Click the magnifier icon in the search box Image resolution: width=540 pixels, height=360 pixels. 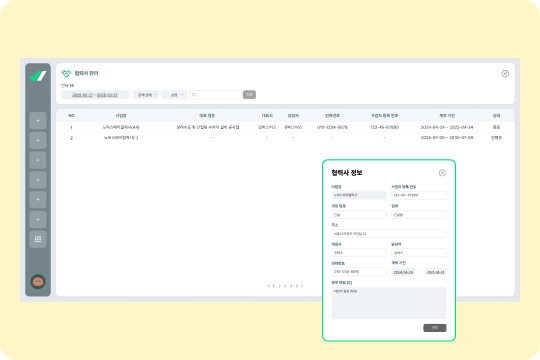[x=194, y=95]
